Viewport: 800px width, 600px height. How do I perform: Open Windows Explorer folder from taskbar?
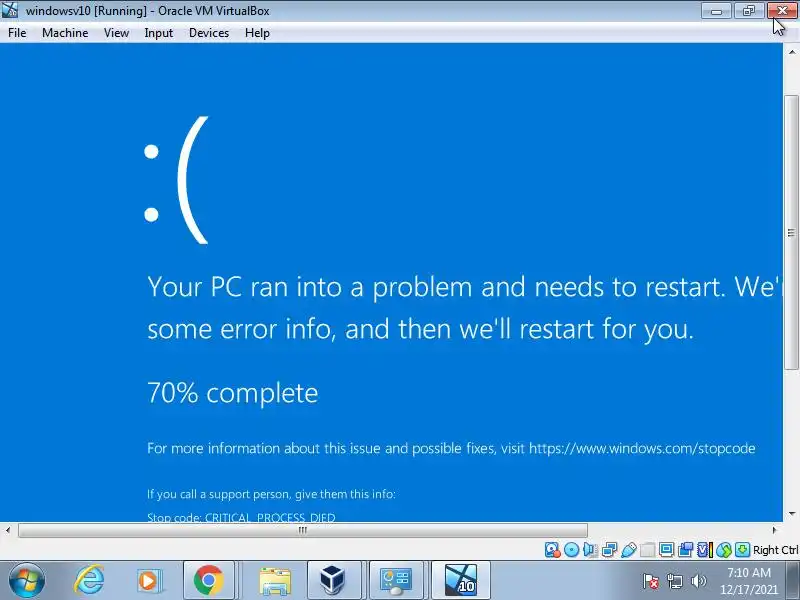coord(275,581)
